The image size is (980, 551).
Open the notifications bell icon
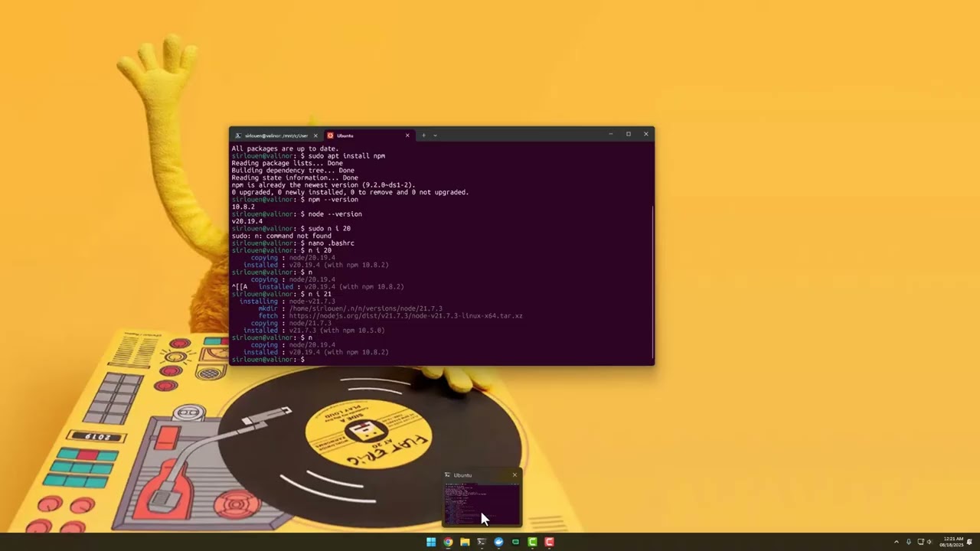pyautogui.click(x=969, y=542)
